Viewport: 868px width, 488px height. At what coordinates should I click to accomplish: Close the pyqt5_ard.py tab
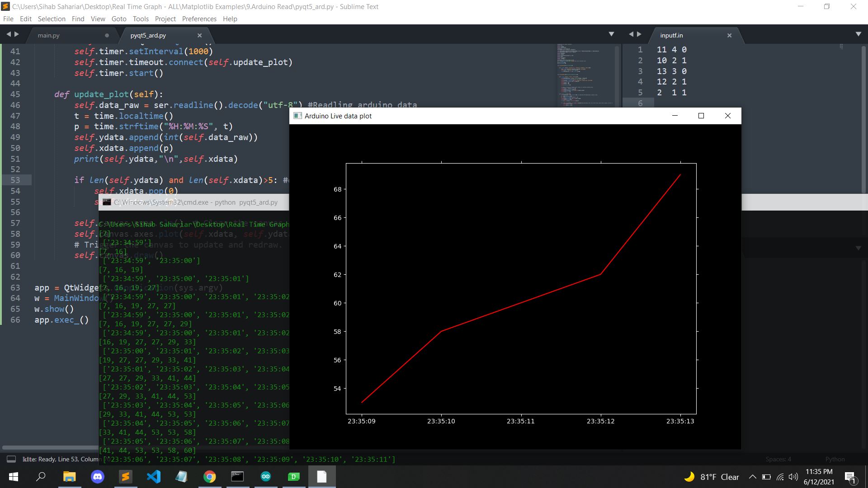tap(199, 35)
